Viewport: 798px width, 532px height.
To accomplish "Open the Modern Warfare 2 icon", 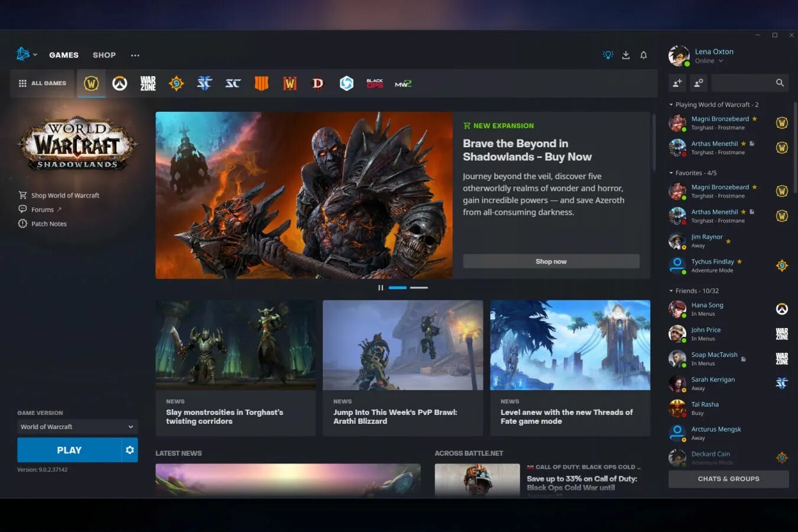I will pos(403,83).
